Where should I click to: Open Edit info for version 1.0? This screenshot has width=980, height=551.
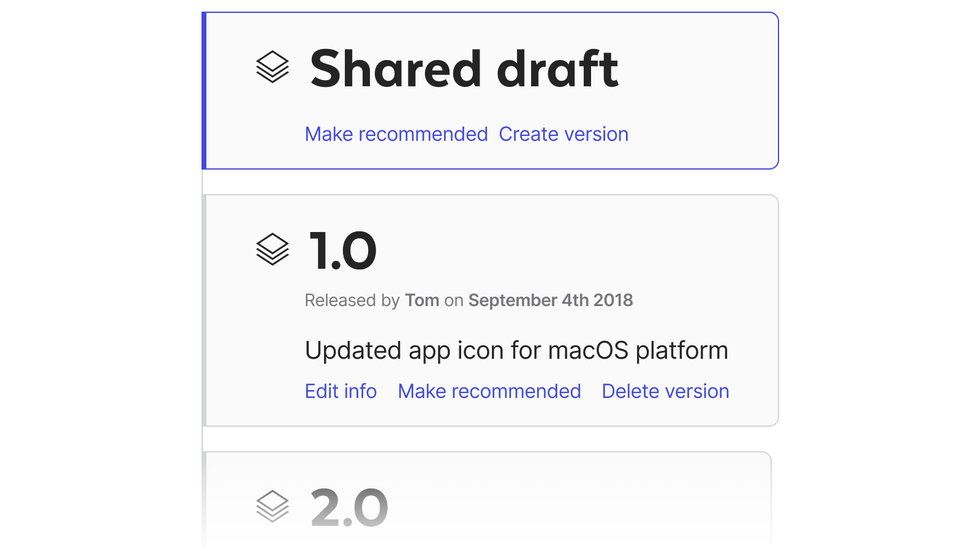(x=341, y=391)
